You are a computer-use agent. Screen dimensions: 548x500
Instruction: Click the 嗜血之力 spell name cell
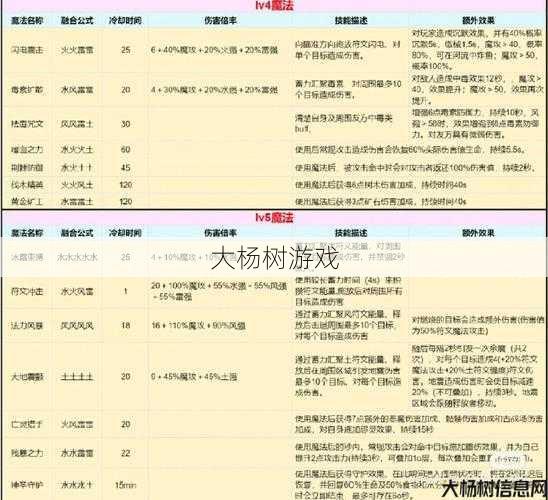[27, 150]
